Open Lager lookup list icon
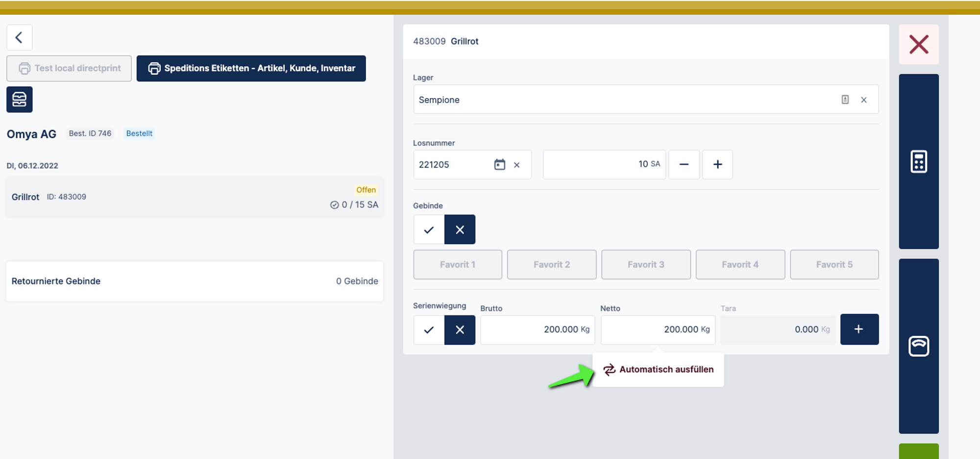Screen dimensions: 980x459 (845, 100)
